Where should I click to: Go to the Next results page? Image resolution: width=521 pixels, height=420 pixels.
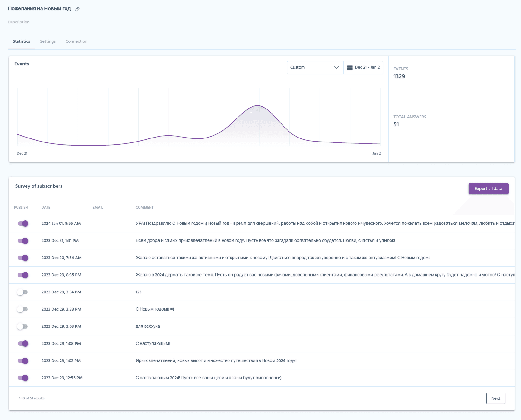(x=495, y=398)
